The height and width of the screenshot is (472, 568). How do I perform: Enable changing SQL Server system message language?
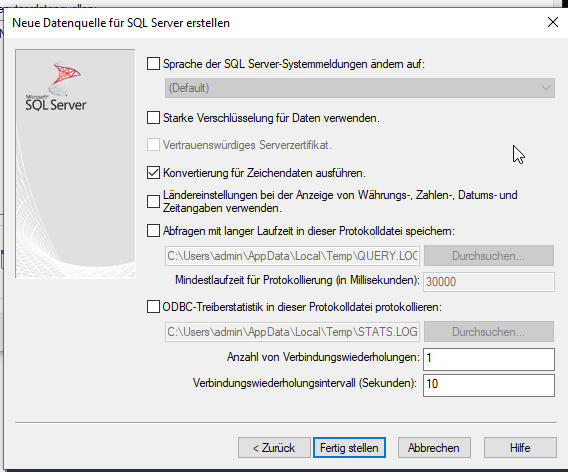coord(153,64)
